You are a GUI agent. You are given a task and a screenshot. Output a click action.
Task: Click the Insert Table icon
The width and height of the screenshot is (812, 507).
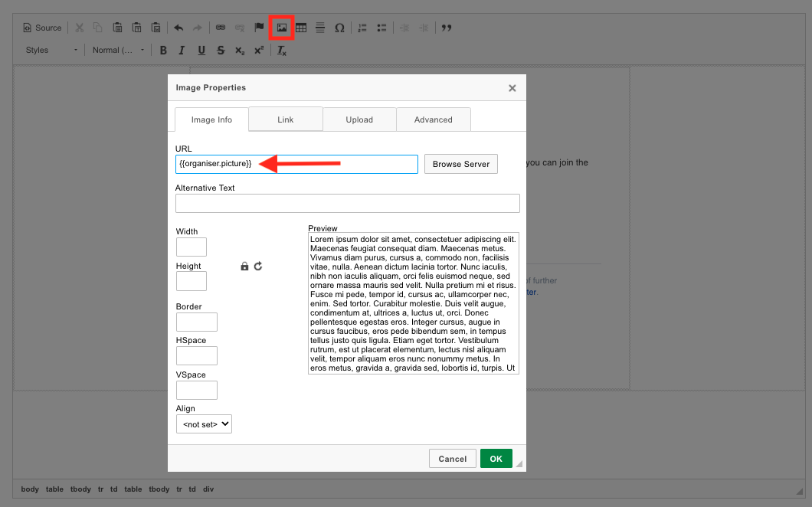(301, 28)
